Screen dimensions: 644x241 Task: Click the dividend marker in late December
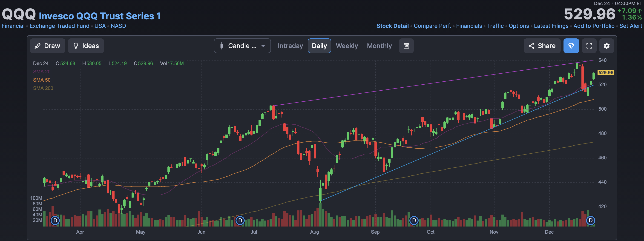(590, 221)
